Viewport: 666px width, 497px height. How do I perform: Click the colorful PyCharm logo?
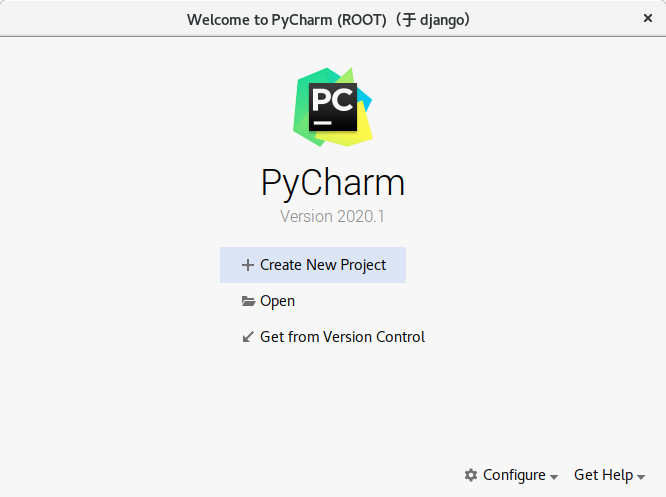333,107
